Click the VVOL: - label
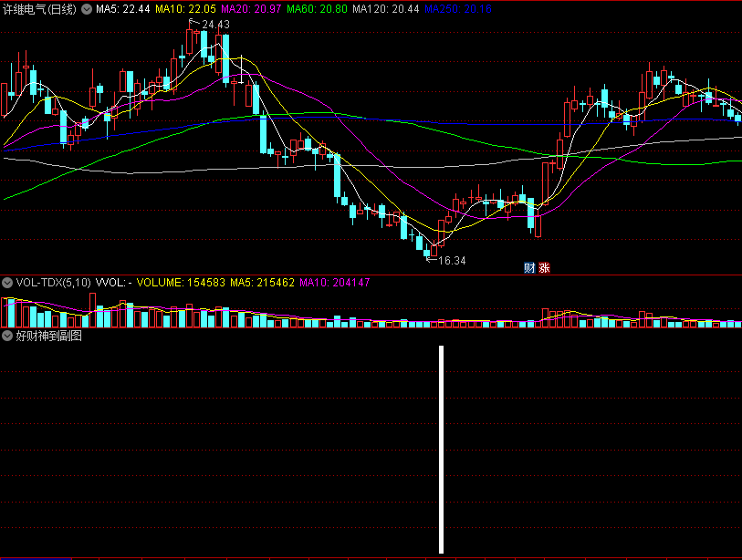The image size is (742, 560). coord(113,283)
